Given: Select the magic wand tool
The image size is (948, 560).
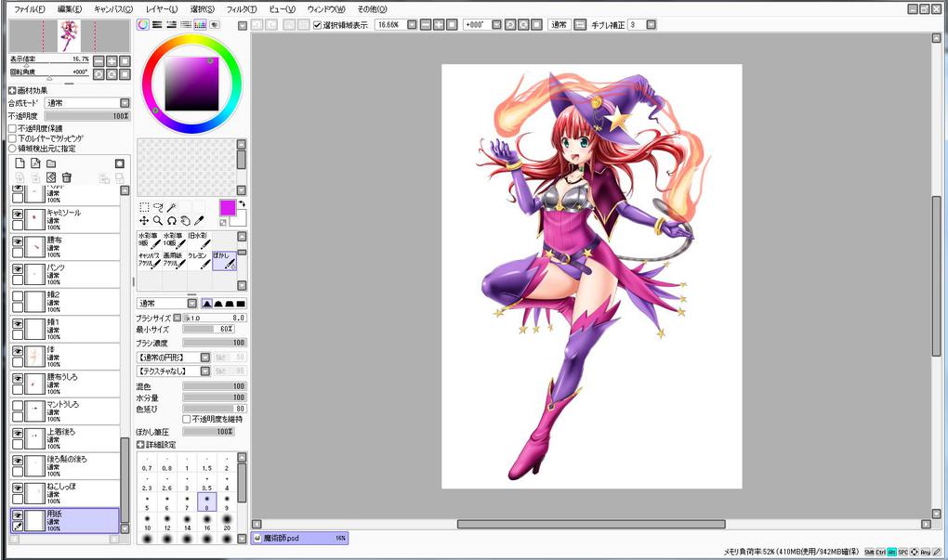Looking at the screenshot, I should pyautogui.click(x=172, y=207).
